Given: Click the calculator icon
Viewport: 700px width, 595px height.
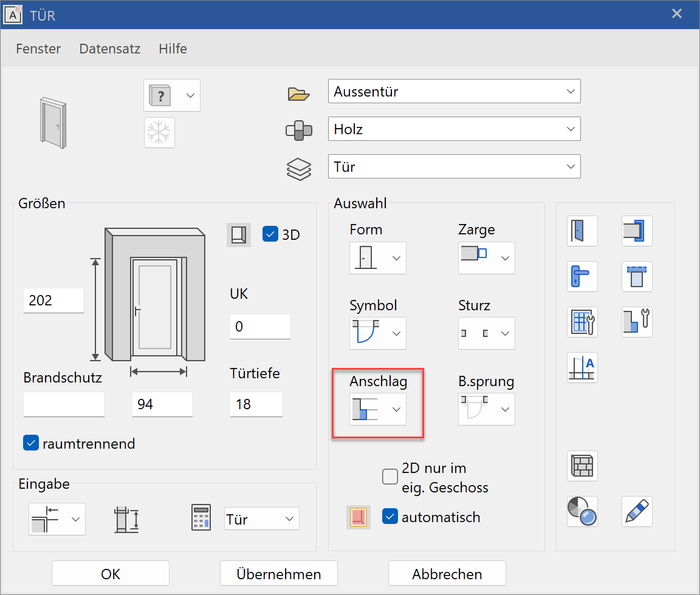Looking at the screenshot, I should coord(201,518).
